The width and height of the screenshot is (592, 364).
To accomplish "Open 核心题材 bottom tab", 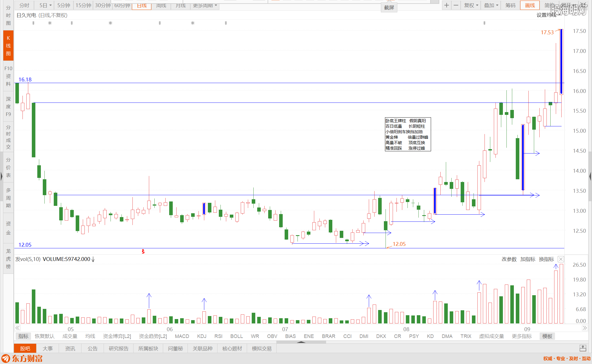I will tap(232, 348).
